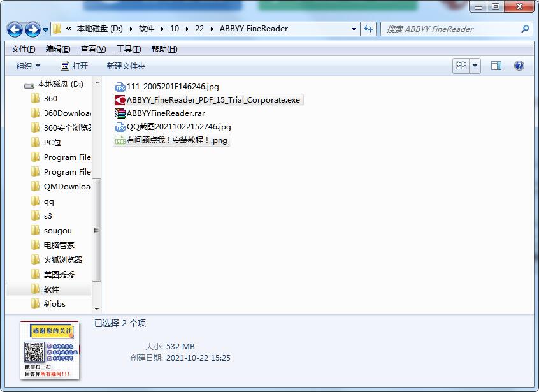Screen dimensions: 539x392
Task: Refresh the folder with the refresh icon
Action: click(x=368, y=29)
